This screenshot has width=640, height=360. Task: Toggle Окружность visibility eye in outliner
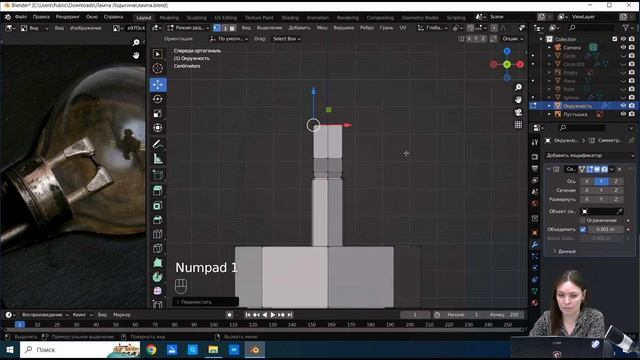click(x=623, y=106)
